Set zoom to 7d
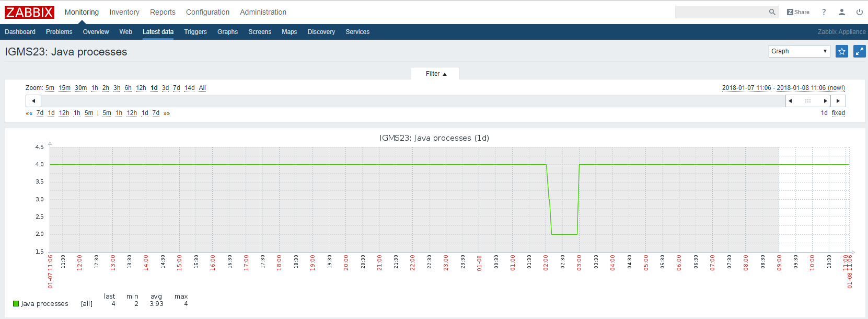 [x=176, y=88]
